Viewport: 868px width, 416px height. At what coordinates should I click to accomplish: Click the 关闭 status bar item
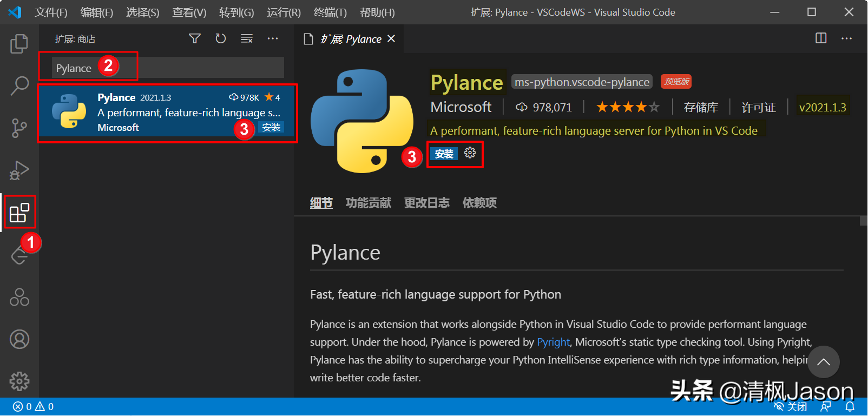tap(791, 407)
